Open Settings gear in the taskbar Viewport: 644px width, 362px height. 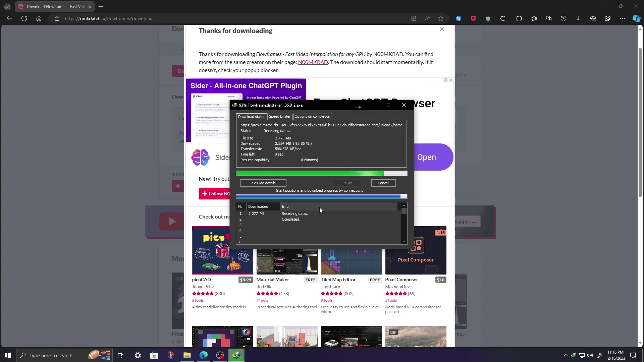[x=138, y=355]
